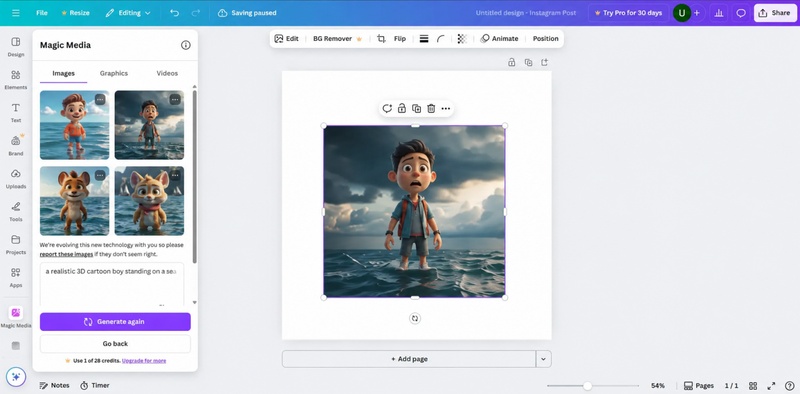
Task: Duplicate the page with the copy icon
Action: [529, 62]
